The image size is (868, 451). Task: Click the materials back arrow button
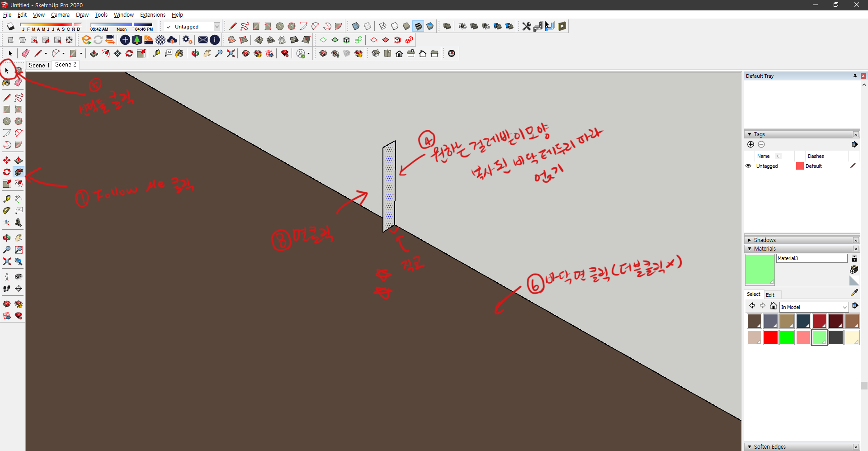(x=752, y=306)
